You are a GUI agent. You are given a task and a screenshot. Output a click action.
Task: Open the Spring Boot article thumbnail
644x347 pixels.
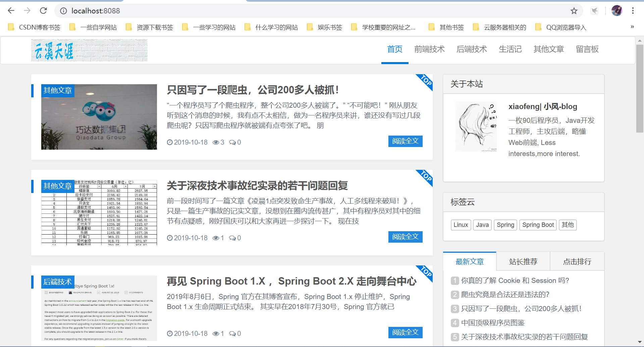[99, 308]
